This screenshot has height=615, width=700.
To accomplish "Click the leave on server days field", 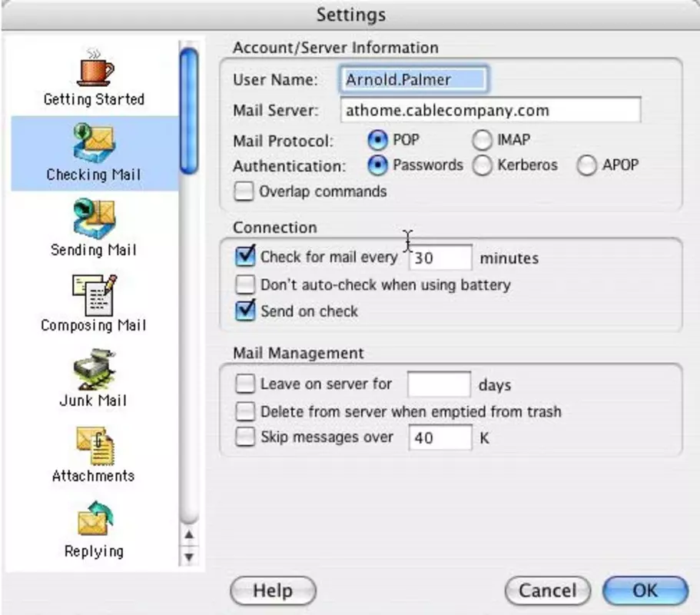I will pyautogui.click(x=439, y=384).
